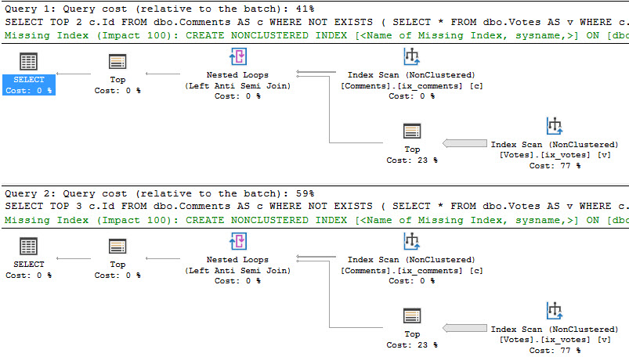This screenshot has height=364, width=629.
Task: Click the green Missing Index hint for Query 1
Action: (313, 35)
